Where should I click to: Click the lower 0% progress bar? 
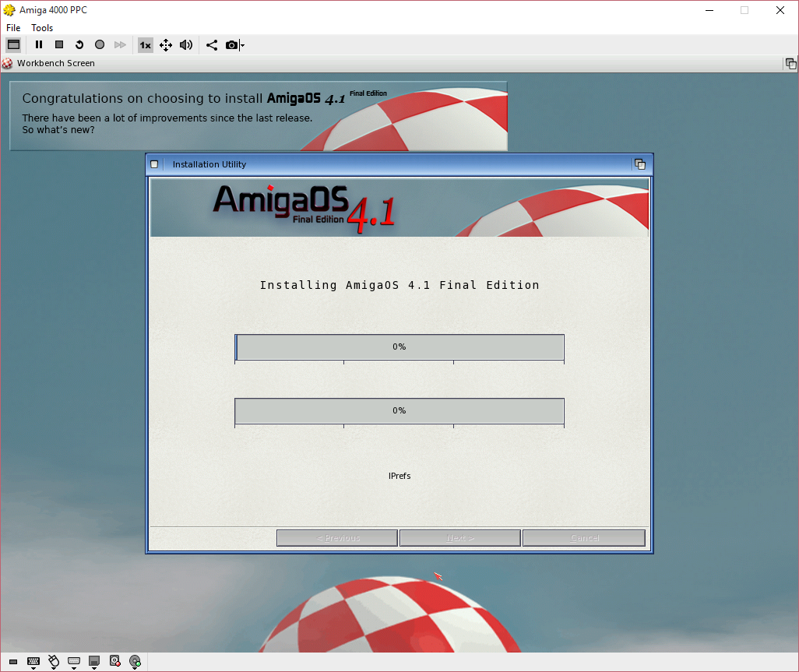(x=399, y=410)
